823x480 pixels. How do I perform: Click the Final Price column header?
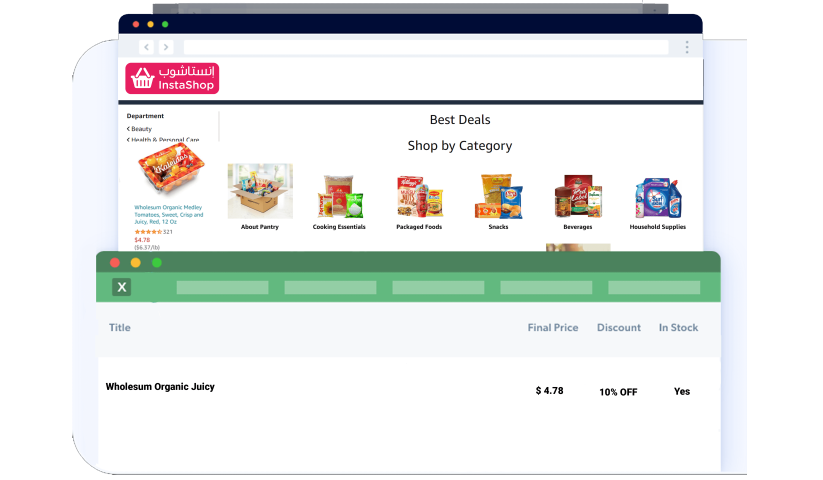click(x=553, y=327)
